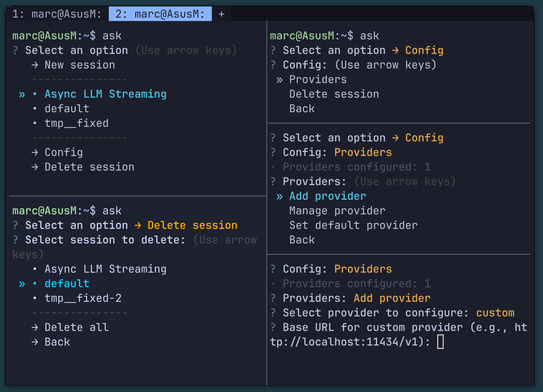The width and height of the screenshot is (543, 392).
Task: Click the plus icon to add new tab
Action: click(x=221, y=14)
